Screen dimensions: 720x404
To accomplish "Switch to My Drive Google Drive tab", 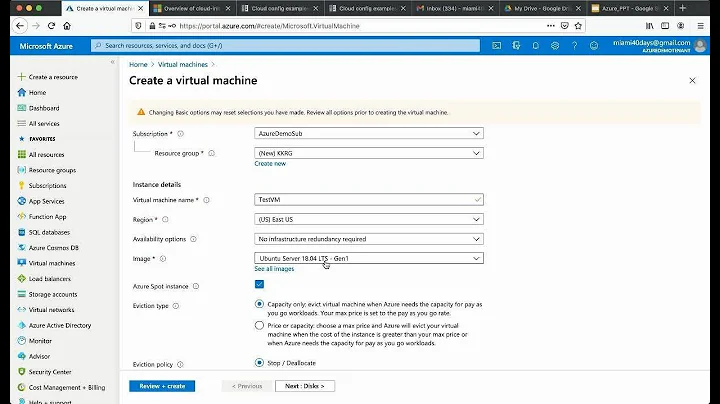I will (542, 8).
